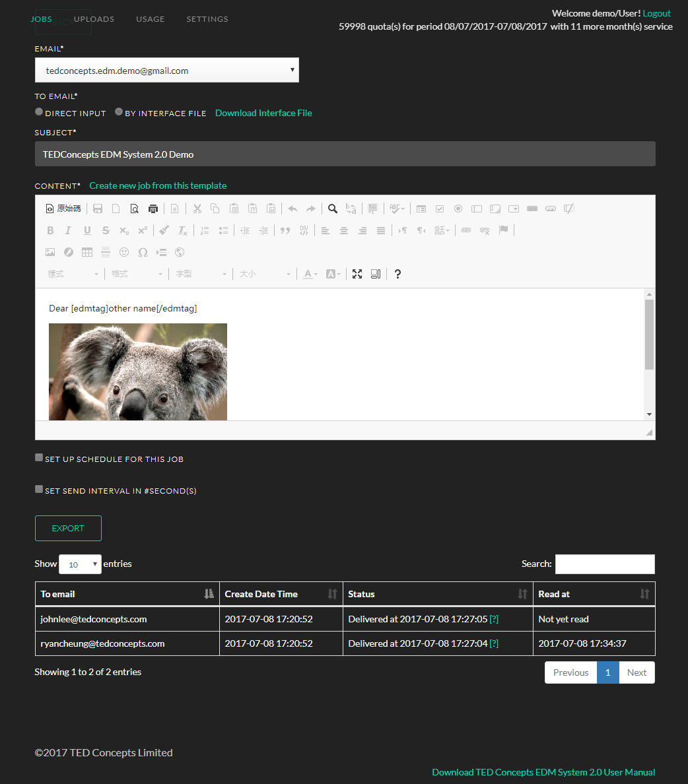Click the insert image icon
Image resolution: width=688 pixels, height=784 pixels.
[50, 253]
